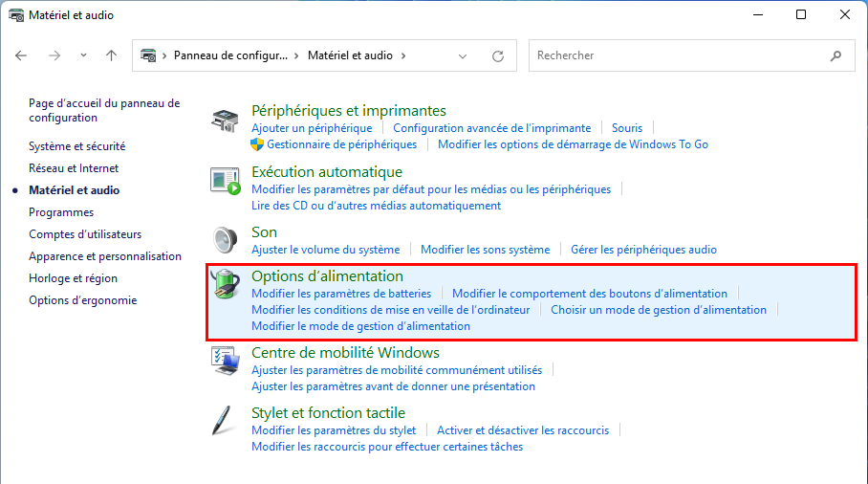Select Réseau et Internet in sidebar
Screen dimensions: 868x484
tap(74, 168)
